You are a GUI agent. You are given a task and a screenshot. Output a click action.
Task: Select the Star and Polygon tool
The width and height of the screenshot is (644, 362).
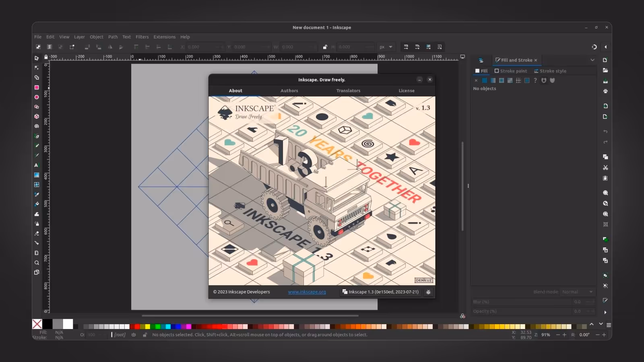pyautogui.click(x=37, y=107)
